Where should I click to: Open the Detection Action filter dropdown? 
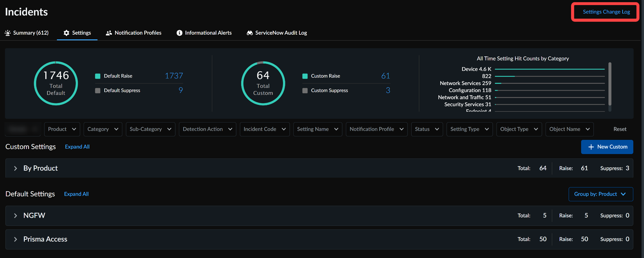tap(208, 129)
